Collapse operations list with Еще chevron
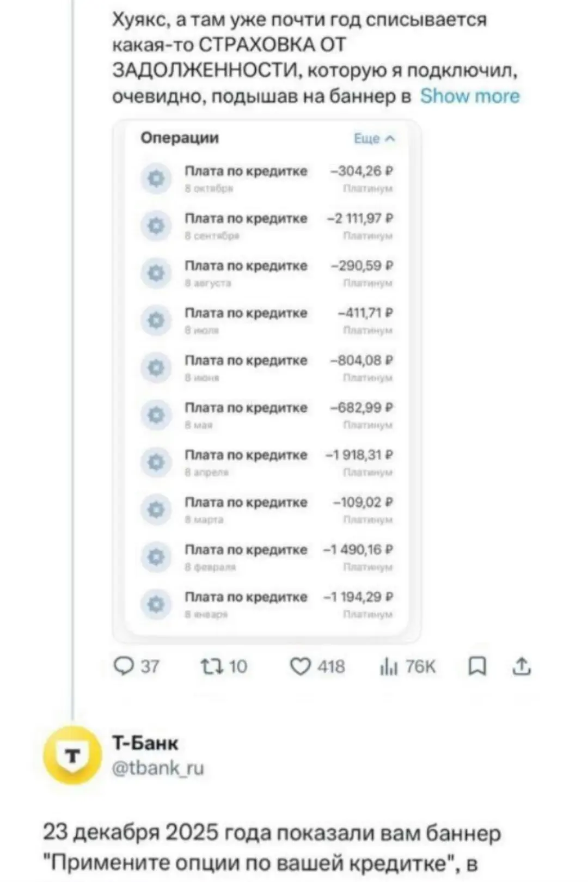The width and height of the screenshot is (588, 882). [374, 138]
